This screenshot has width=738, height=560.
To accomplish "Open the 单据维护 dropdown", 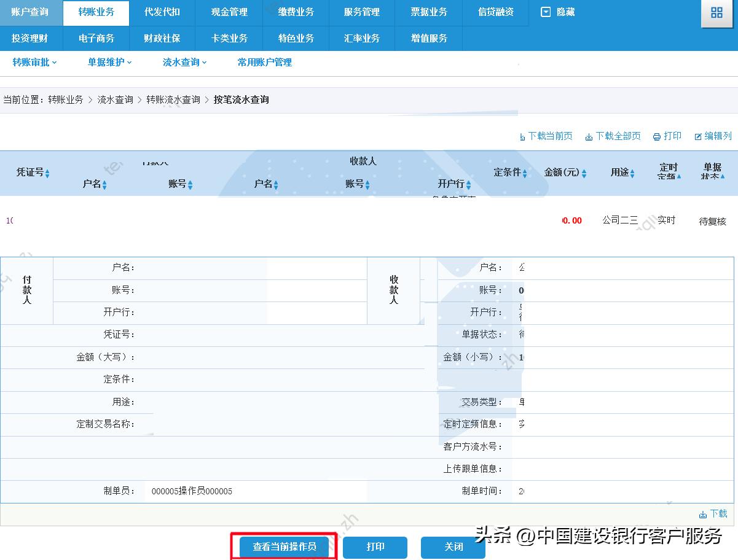I will click(x=109, y=62).
